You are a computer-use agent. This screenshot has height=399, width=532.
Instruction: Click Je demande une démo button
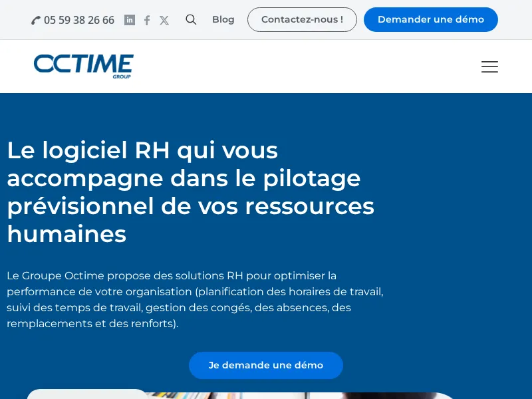266,365
